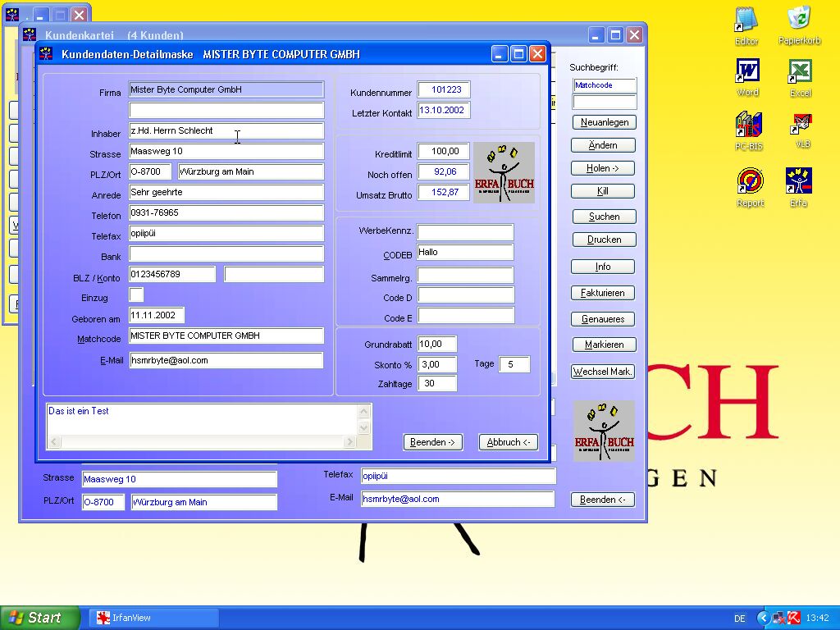Screen dimensions: 840x630
Task: Click the Grundrabatt field
Action: click(x=437, y=344)
